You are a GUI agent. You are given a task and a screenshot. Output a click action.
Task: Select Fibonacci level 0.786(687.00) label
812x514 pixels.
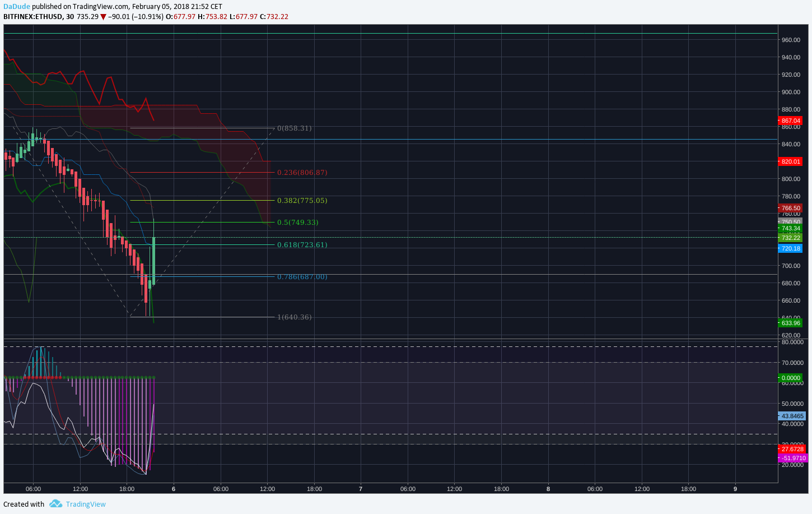click(302, 277)
